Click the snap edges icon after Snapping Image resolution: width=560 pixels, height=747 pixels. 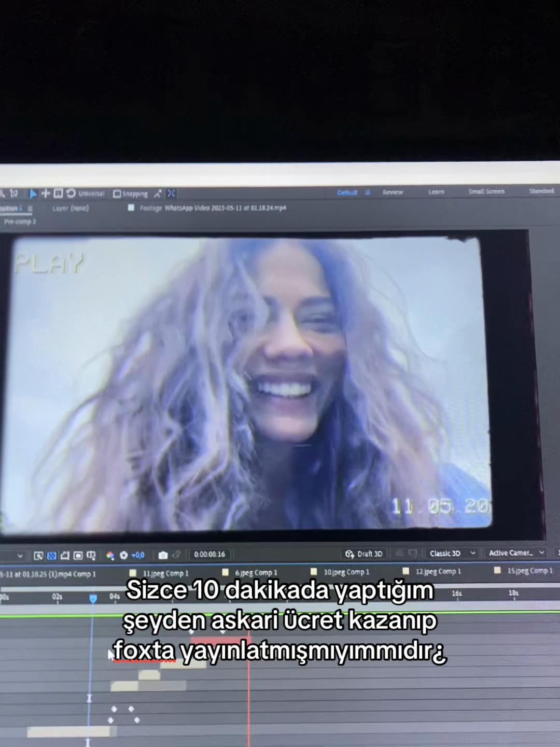pos(158,193)
